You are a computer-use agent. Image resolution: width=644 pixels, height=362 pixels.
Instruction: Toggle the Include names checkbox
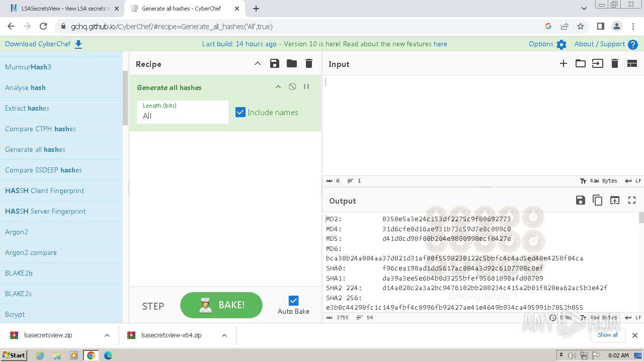(x=240, y=112)
